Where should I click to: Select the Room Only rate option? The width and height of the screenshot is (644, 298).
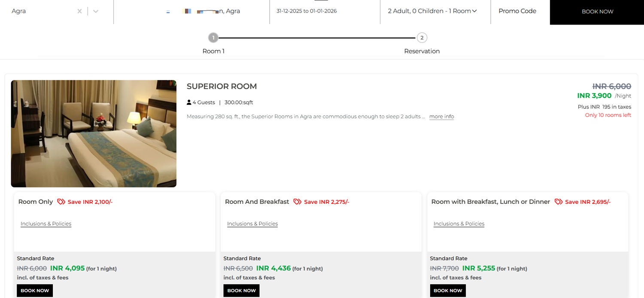pyautogui.click(x=35, y=201)
